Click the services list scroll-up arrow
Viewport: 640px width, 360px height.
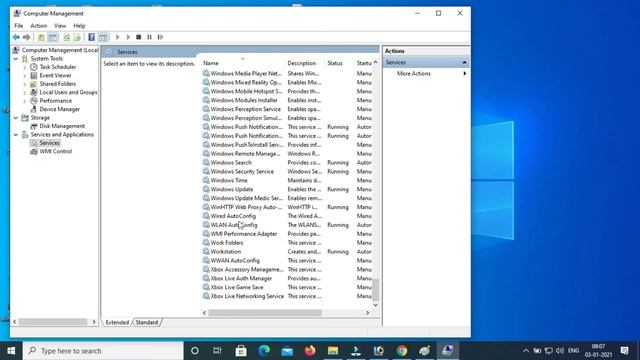point(376,62)
